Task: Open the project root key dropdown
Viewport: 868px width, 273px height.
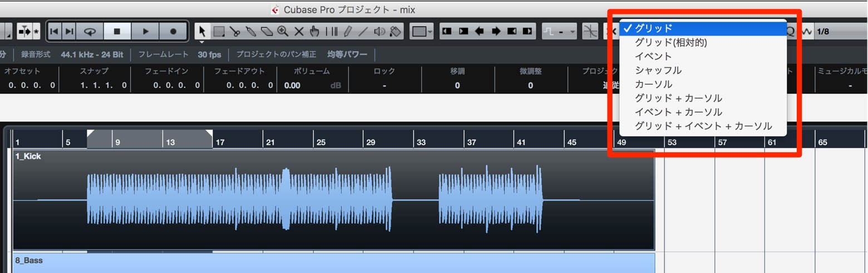Action: pos(560,32)
